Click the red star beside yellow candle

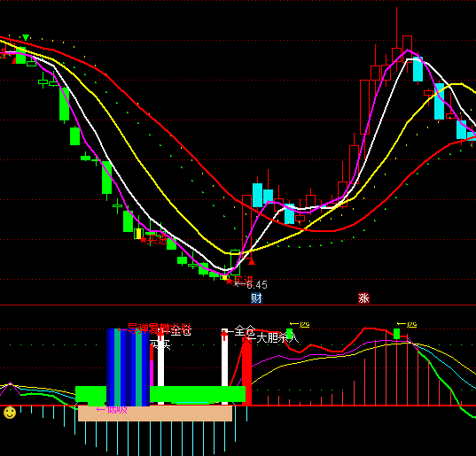[144, 240]
